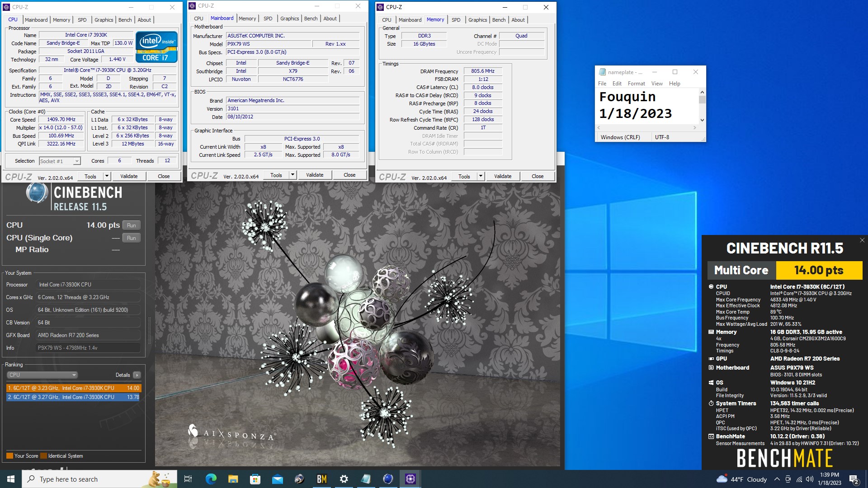
Task: Click Tools button in third CPU-Z window
Action: tap(464, 176)
